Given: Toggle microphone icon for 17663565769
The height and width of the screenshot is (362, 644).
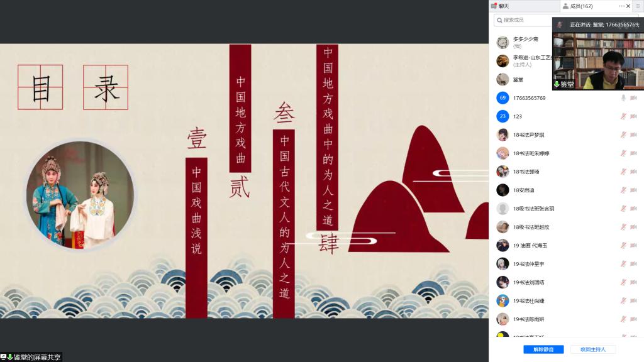Looking at the screenshot, I should click(x=623, y=98).
